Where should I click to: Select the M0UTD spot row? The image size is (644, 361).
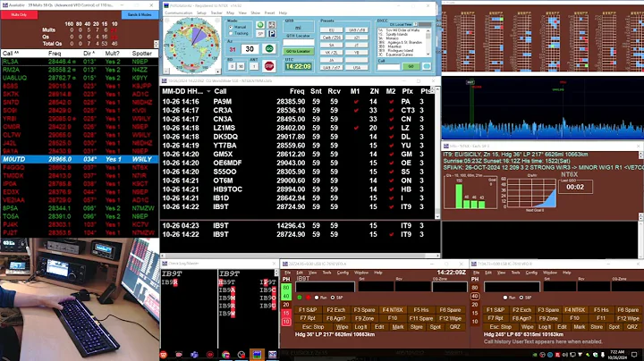coord(80,159)
